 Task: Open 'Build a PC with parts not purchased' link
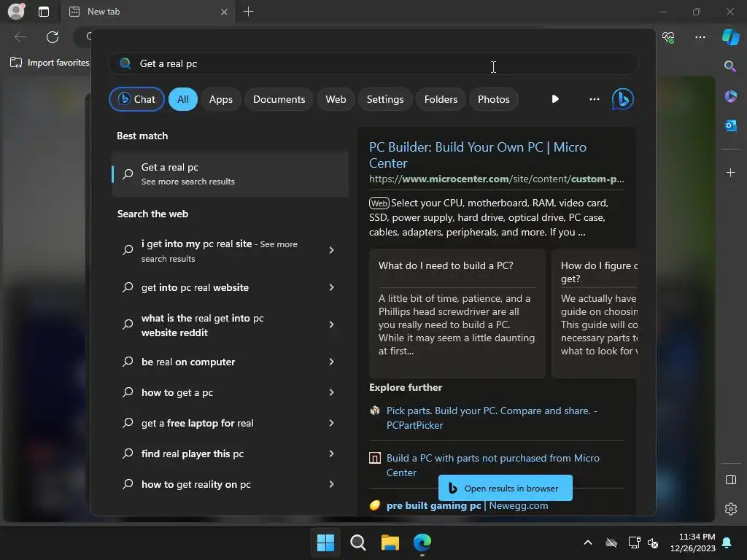pos(492,465)
